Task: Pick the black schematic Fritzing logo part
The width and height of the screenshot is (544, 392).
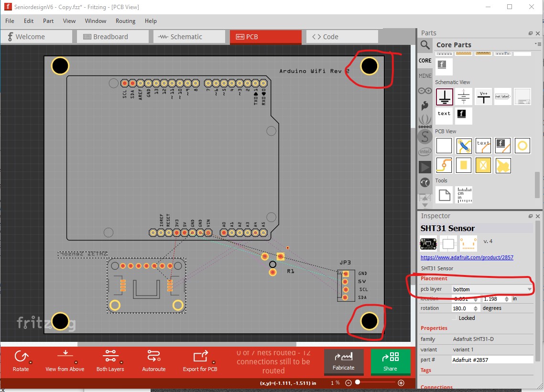Action: coord(464,116)
